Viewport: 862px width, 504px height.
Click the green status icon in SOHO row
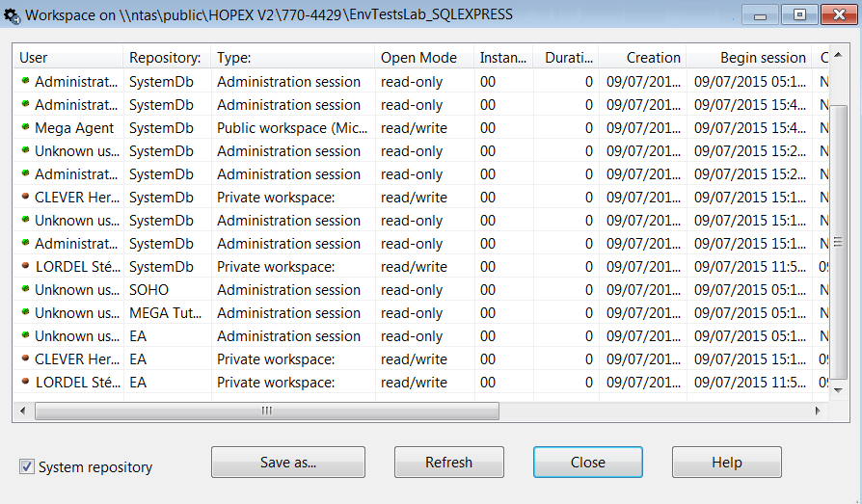point(26,289)
